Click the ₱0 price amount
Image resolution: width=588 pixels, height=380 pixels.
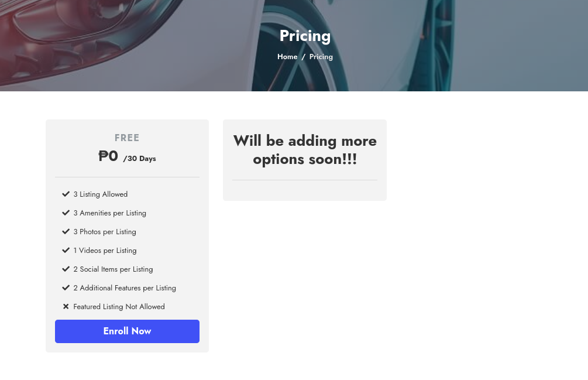[x=108, y=156]
